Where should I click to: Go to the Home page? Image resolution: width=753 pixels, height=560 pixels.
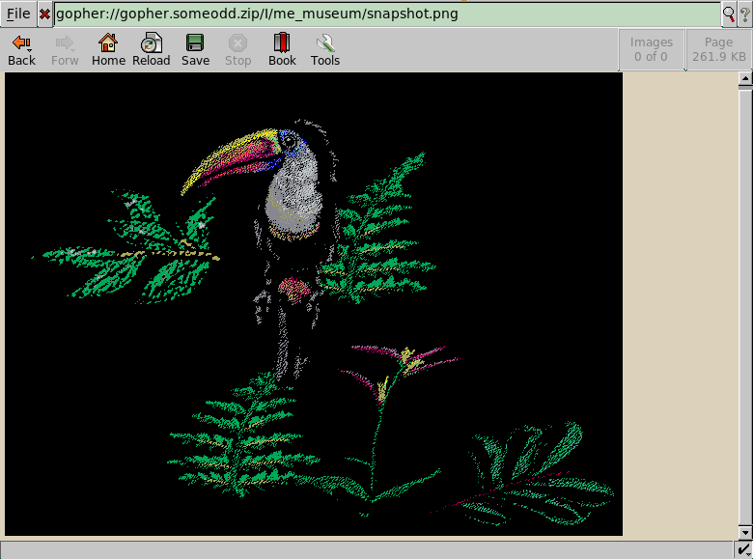[x=108, y=50]
